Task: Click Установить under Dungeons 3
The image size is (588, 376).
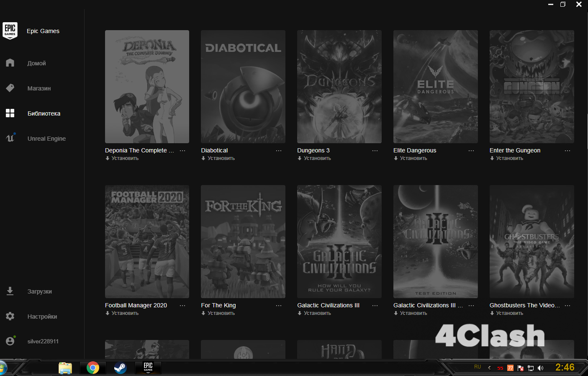Action: pyautogui.click(x=318, y=158)
